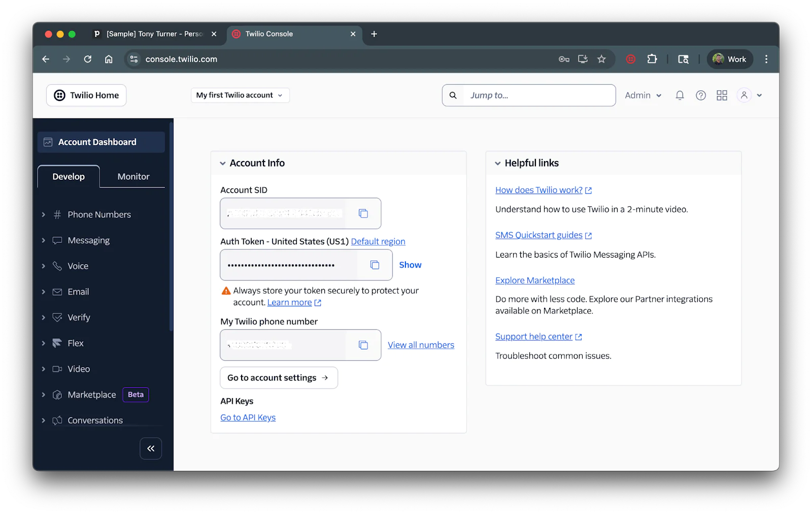812x514 pixels.
Task: Open the SMS Quickstart guides link
Action: click(x=539, y=235)
